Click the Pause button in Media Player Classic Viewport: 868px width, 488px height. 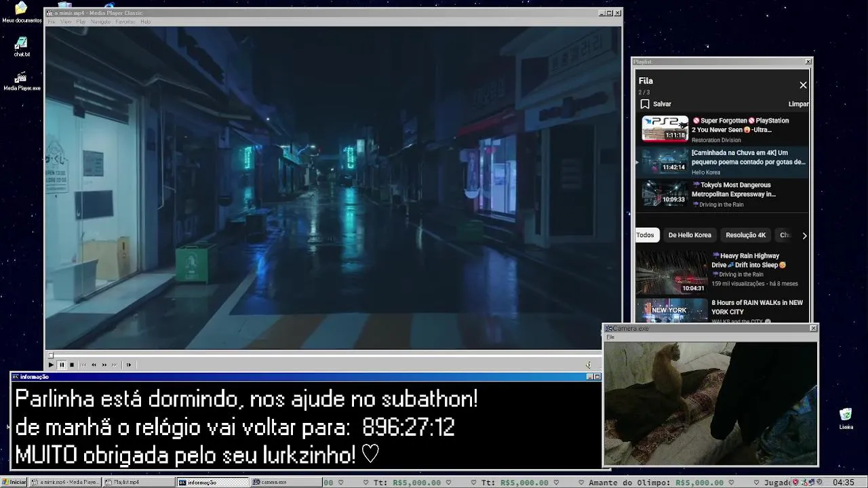point(61,365)
